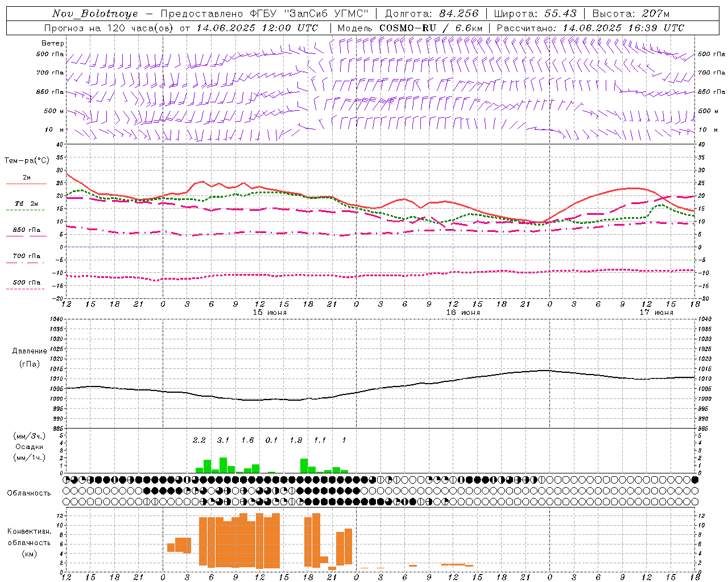Click the 1.1 precipitation total

coord(320,440)
